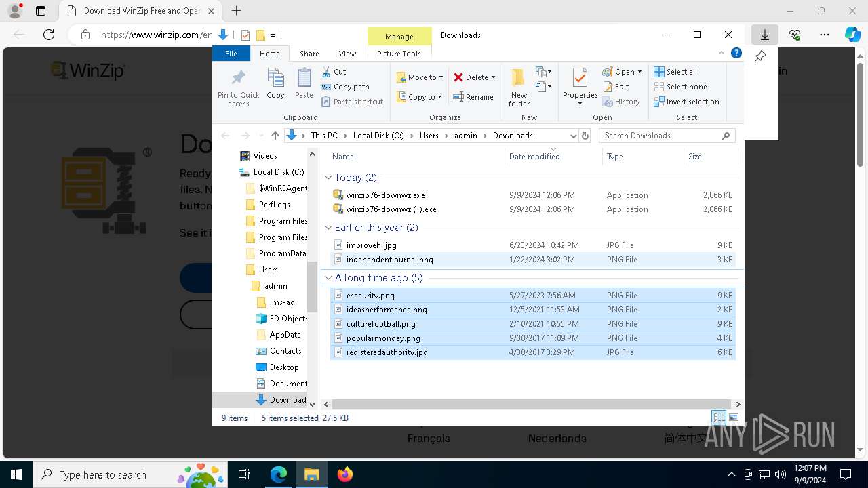The width and height of the screenshot is (868, 488).
Task: Open Edge downloads toolbar icon
Action: coord(764,35)
